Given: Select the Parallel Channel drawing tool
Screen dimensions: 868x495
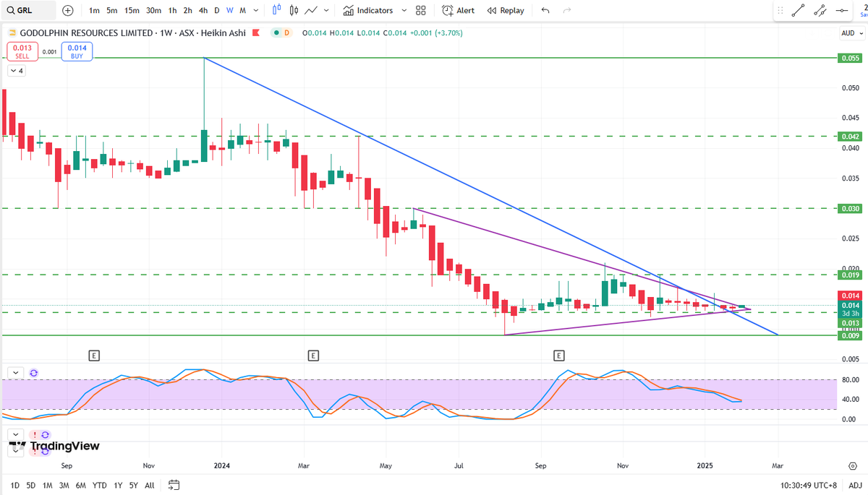Looking at the screenshot, I should (x=820, y=11).
